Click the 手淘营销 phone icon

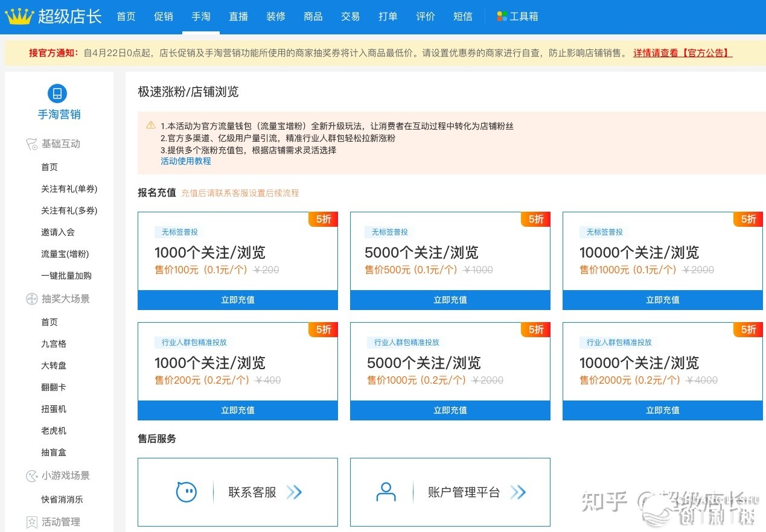57,93
